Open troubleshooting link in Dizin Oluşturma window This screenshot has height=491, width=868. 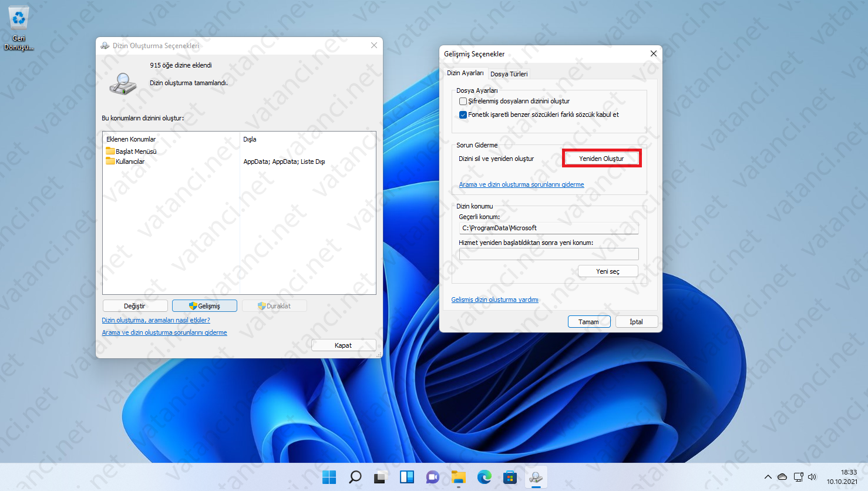[x=164, y=332]
